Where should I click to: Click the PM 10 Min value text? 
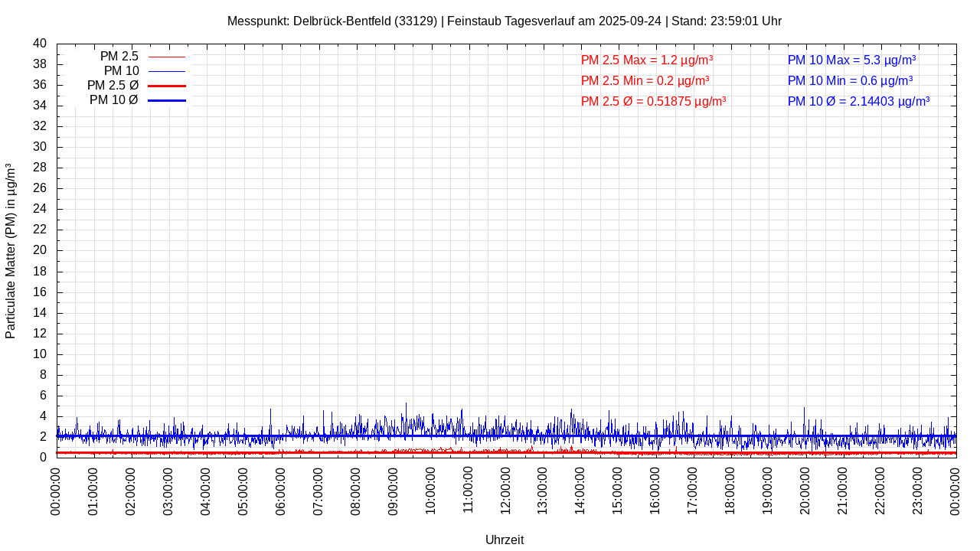pyautogui.click(x=850, y=81)
